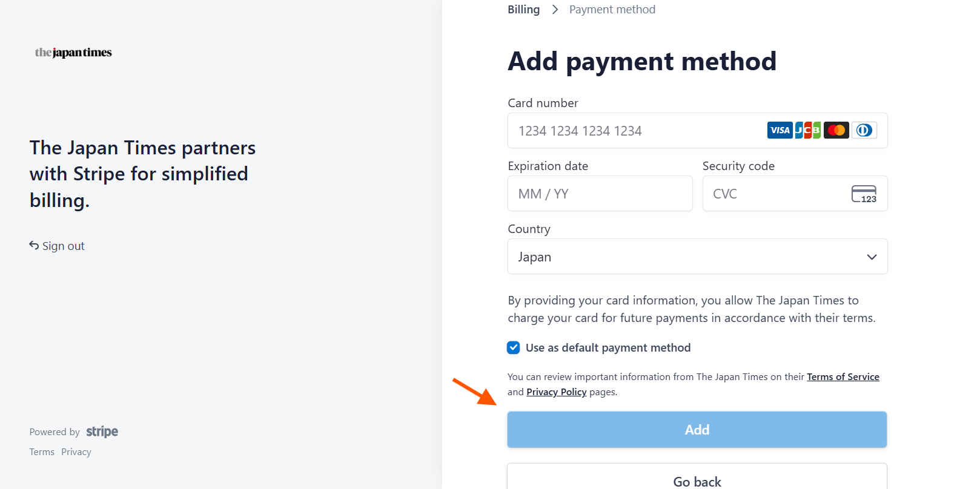Screen dimensions: 980x489
Task: Open the Country dropdown showing Japan
Action: (x=697, y=257)
